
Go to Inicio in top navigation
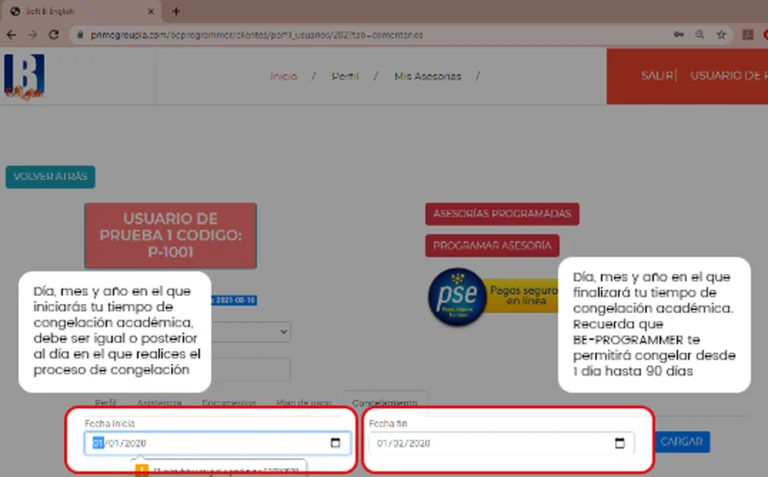pos(284,76)
